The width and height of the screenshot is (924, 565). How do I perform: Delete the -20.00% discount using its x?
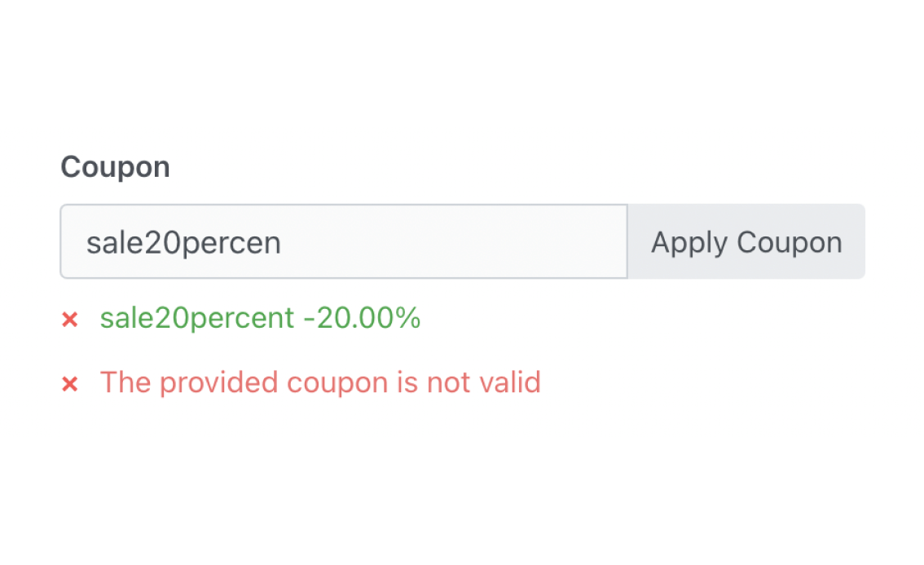tap(70, 320)
